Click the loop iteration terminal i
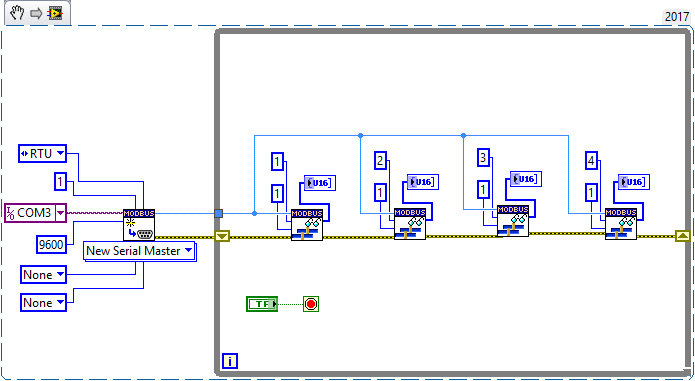The image size is (695, 381). 230,361
